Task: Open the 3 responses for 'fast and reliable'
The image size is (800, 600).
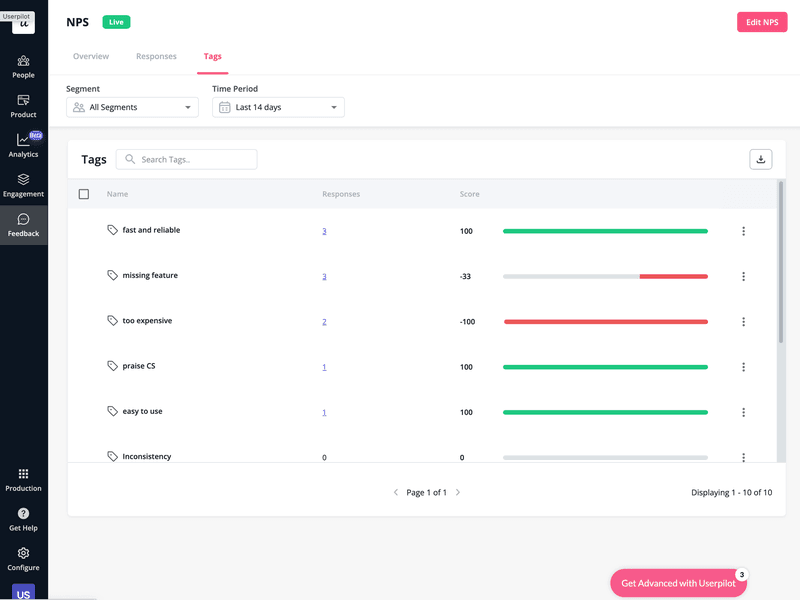Action: [x=324, y=230]
